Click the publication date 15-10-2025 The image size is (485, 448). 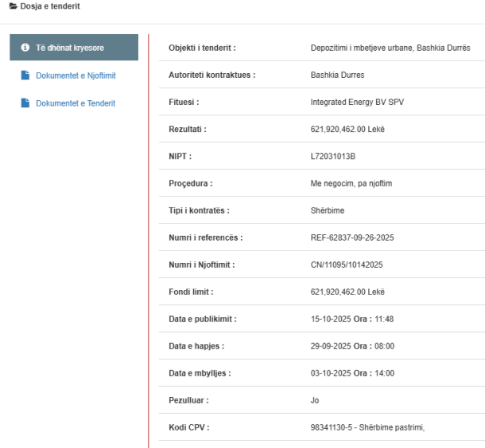332,319
